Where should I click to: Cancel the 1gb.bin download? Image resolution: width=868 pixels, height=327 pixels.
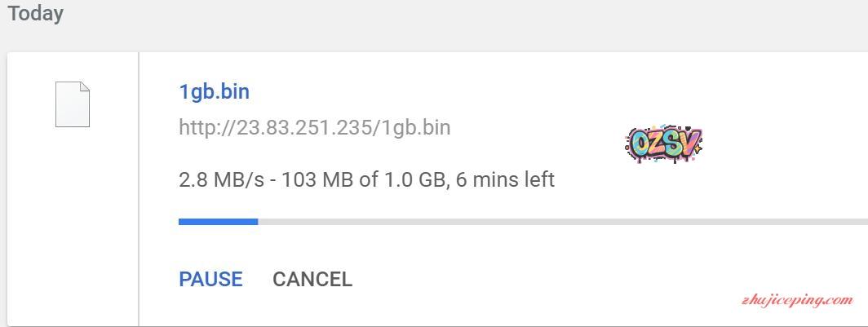312,279
